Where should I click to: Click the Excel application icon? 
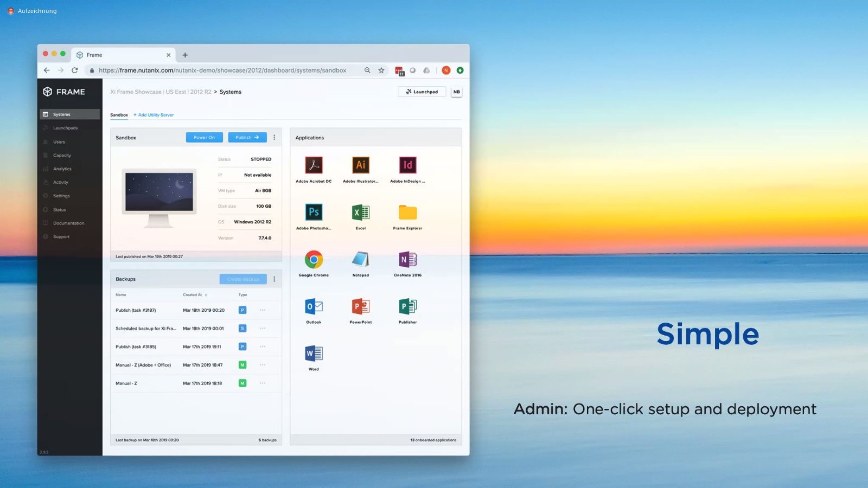tap(361, 212)
